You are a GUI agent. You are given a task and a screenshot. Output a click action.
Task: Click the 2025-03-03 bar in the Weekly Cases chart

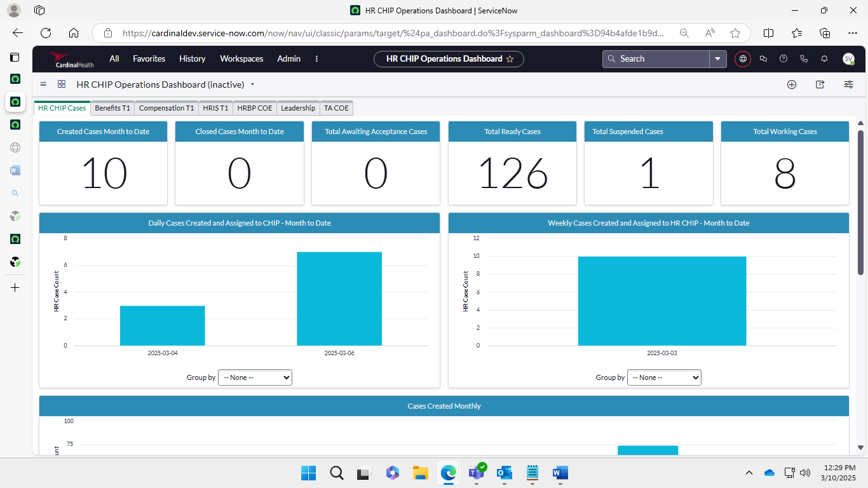click(x=662, y=301)
